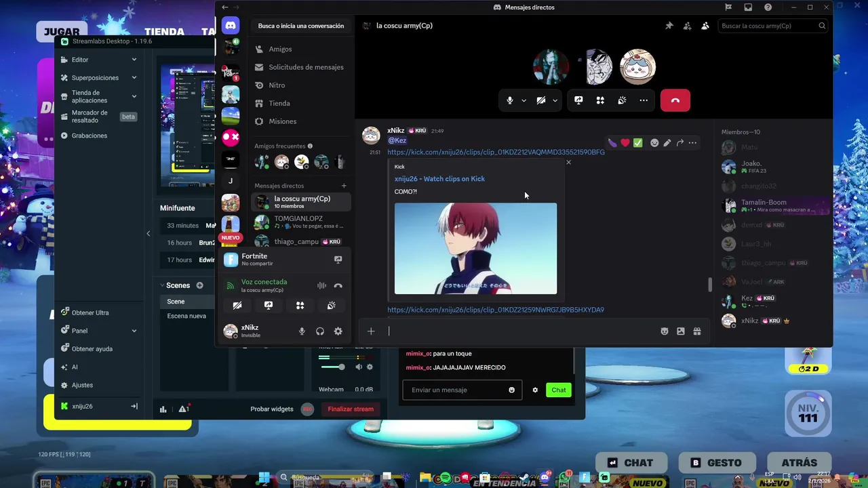Open the Todoroki clip thumbnail
Image resolution: width=868 pixels, height=488 pixels.
[x=475, y=249]
